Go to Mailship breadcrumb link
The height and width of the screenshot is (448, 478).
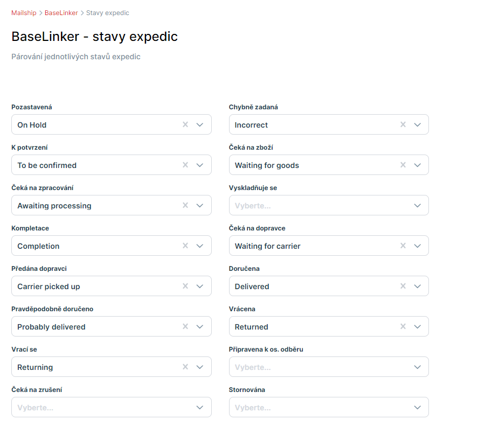(24, 13)
